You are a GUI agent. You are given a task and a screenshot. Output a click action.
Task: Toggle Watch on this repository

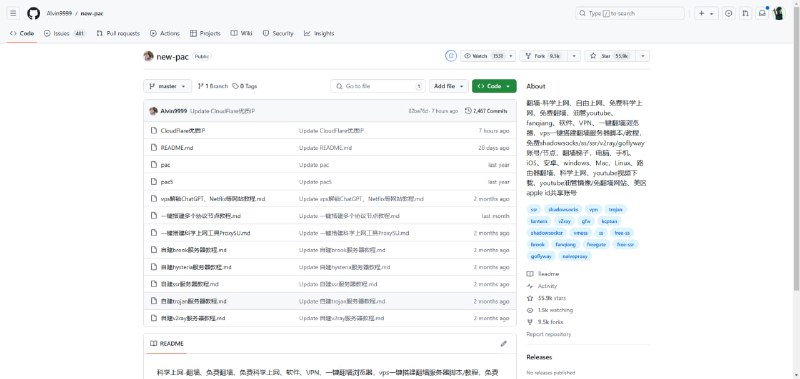483,56
